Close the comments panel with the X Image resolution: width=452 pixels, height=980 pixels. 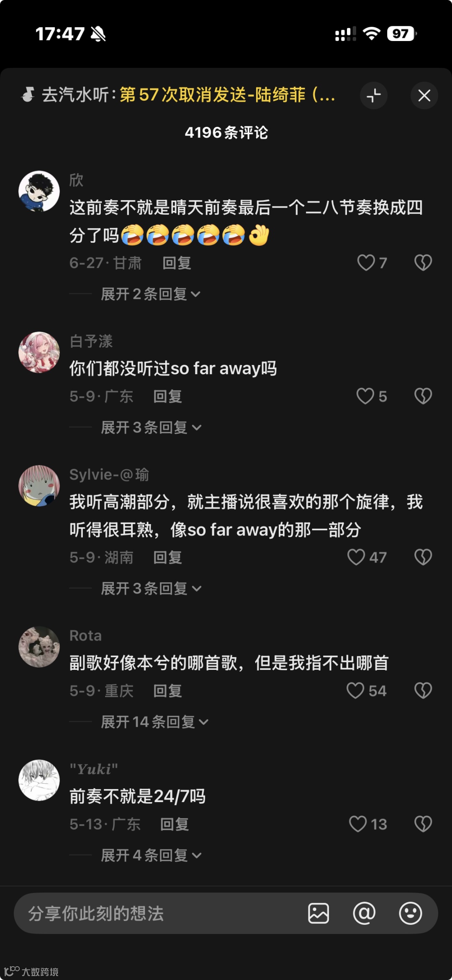tap(424, 95)
